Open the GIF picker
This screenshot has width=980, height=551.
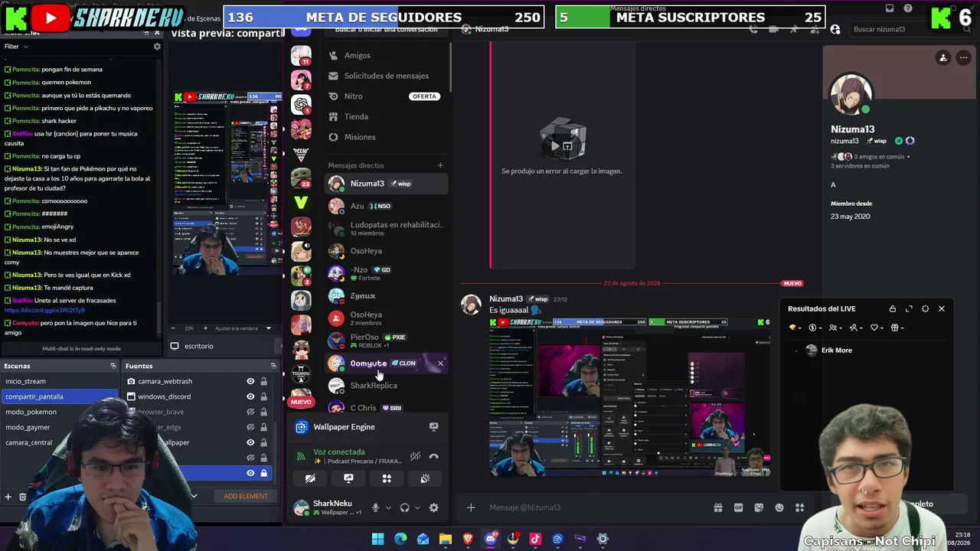pos(738,507)
